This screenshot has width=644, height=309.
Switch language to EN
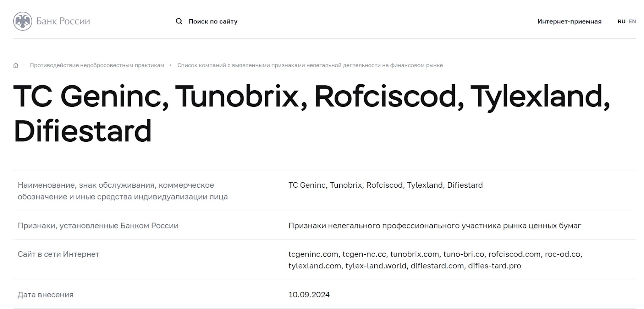pyautogui.click(x=632, y=21)
